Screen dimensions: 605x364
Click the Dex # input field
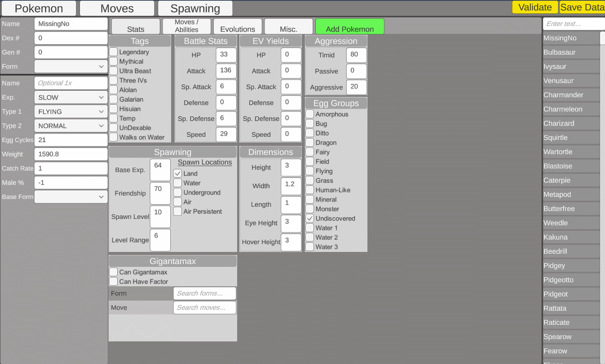click(71, 38)
